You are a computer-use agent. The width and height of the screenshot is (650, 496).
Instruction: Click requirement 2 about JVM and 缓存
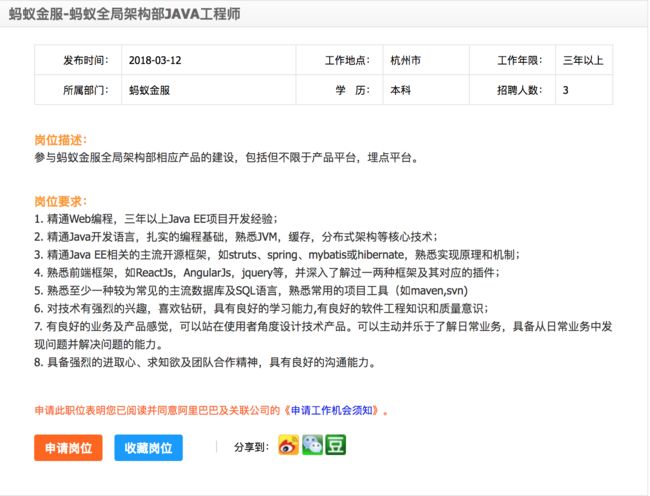coord(236,237)
